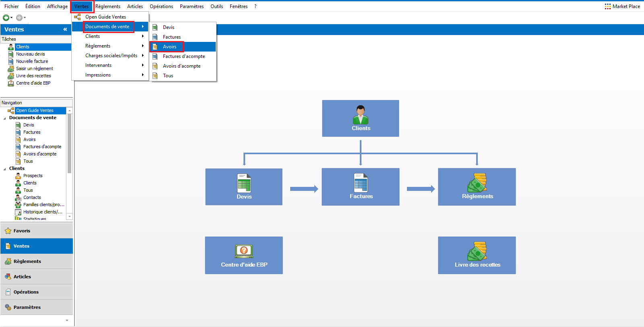Collapse the Clients tree node
The image size is (644, 327).
point(5,169)
